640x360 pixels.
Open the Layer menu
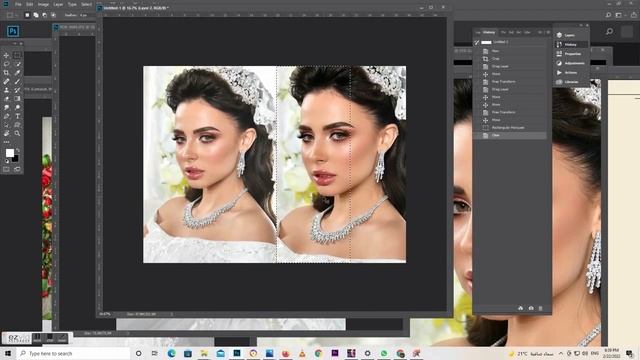[58, 4]
